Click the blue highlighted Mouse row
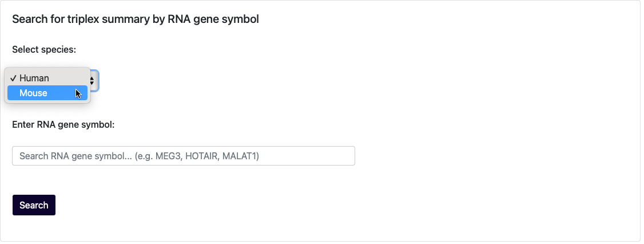The image size is (644, 244). click(47, 93)
